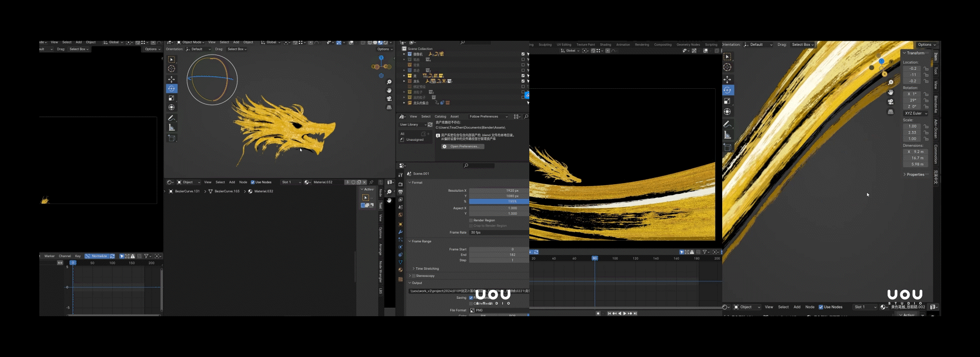The height and width of the screenshot is (357, 980).
Task: Adjust the Resolution percentage 100% slider
Action: pos(499,201)
